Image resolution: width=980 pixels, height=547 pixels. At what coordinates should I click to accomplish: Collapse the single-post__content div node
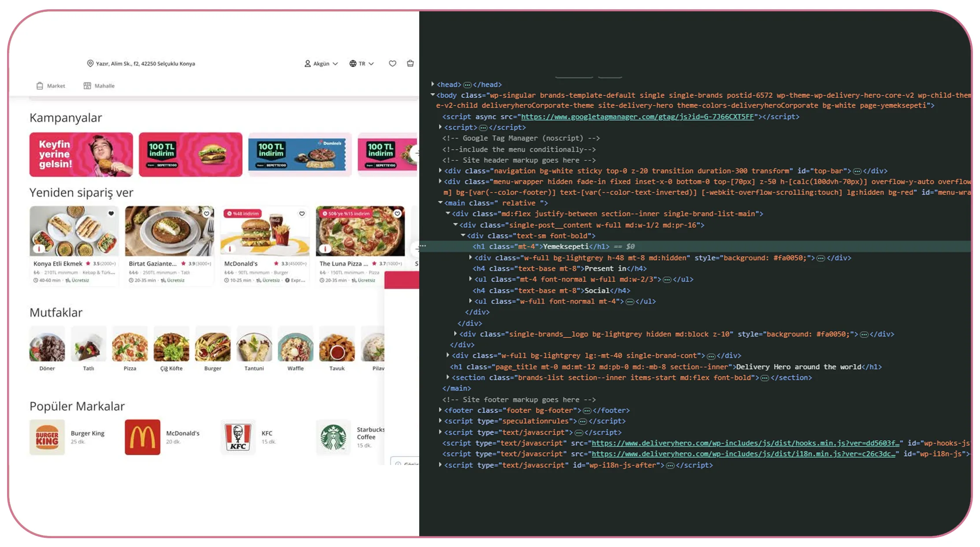click(455, 225)
